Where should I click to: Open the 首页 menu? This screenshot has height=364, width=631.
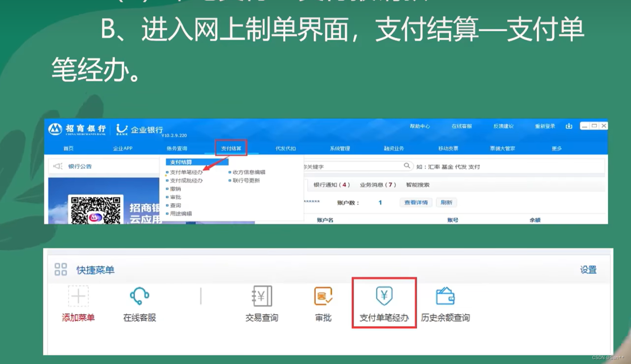[x=68, y=148]
